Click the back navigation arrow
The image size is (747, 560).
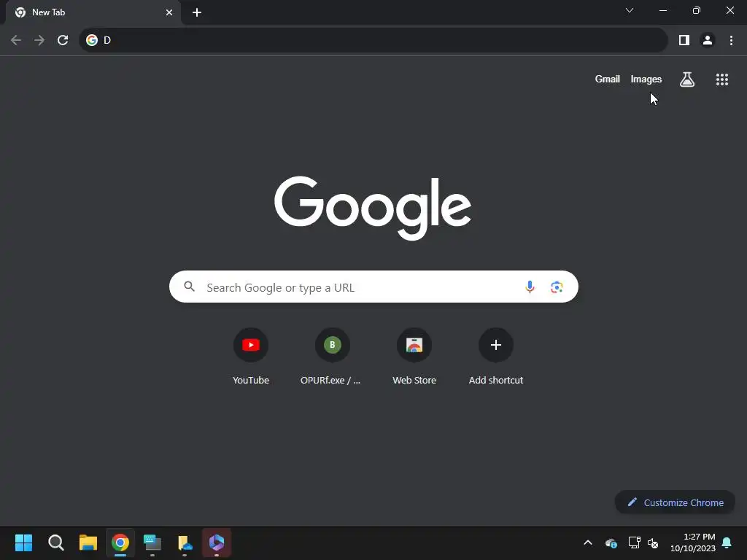coord(16,40)
